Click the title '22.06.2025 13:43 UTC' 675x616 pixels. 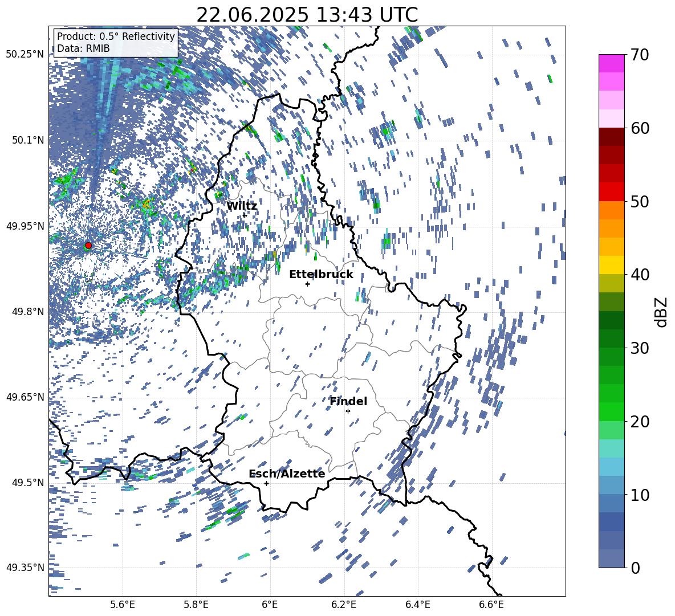(307, 15)
